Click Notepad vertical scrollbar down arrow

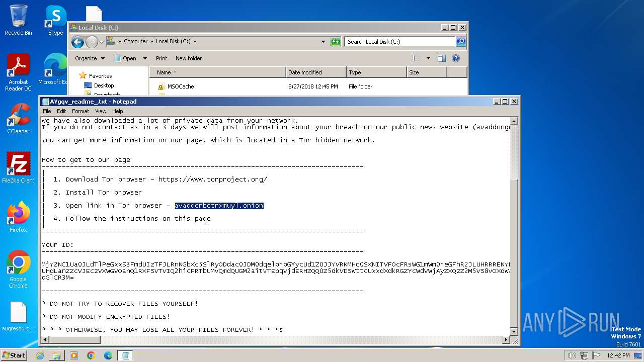point(514,331)
